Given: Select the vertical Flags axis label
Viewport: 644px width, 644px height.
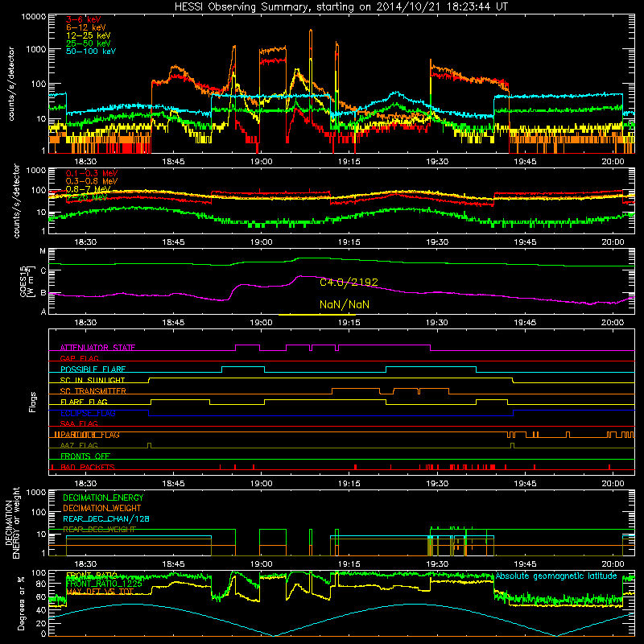Looking at the screenshot, I should coord(33,402).
